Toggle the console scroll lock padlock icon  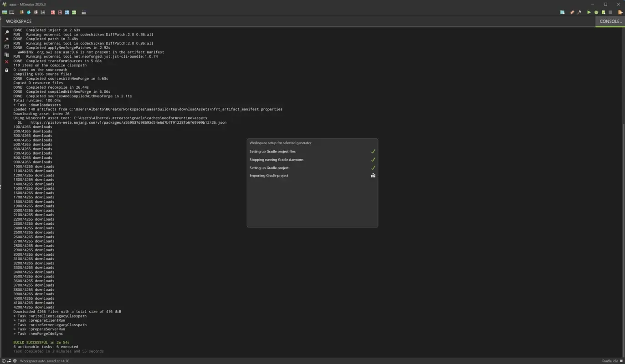(x=6, y=70)
